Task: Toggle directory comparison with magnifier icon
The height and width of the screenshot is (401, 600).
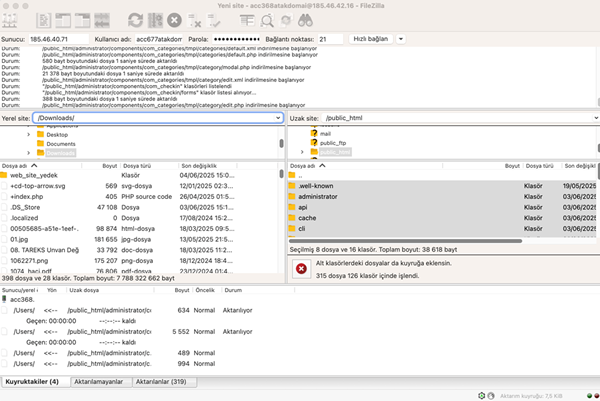Action: point(267,20)
